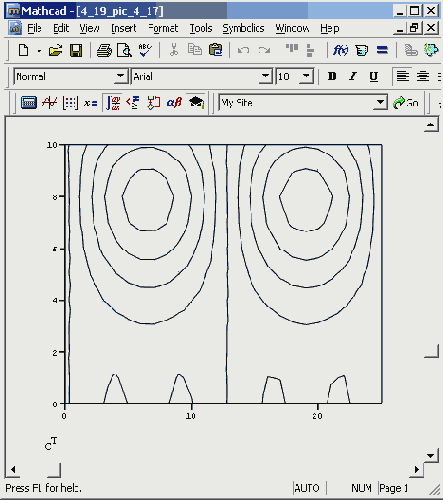Image resolution: width=443 pixels, height=500 pixels.
Task: Restore the inner document window
Action: coord(414,28)
